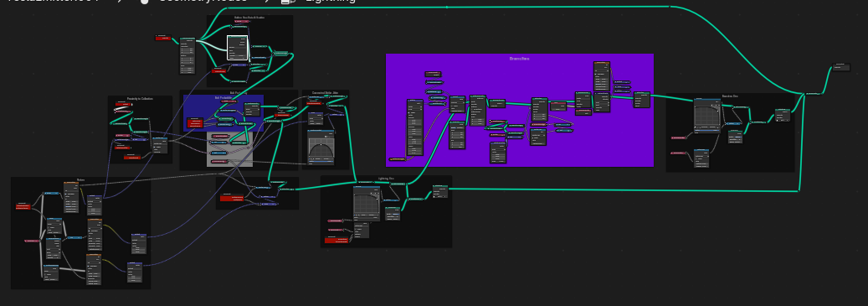The image size is (868, 306).
Task: Click the curve graph in Lightning Disc frame
Action: tap(367, 202)
